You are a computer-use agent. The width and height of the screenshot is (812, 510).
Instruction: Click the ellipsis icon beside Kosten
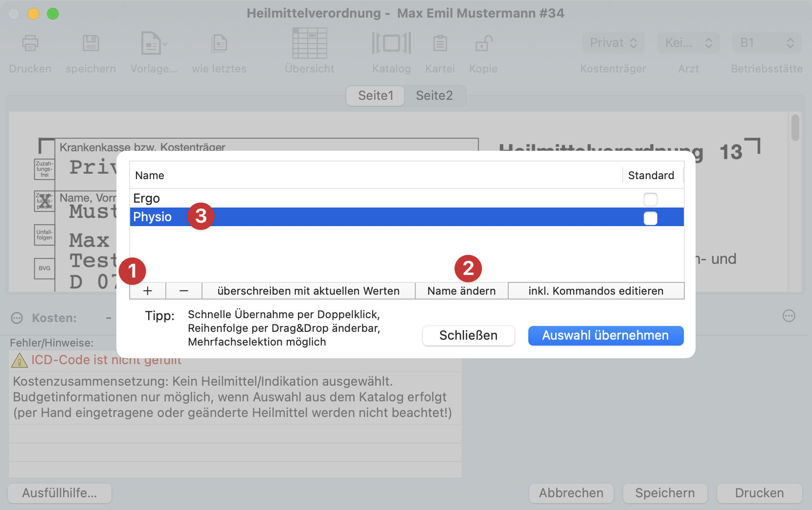pos(17,318)
